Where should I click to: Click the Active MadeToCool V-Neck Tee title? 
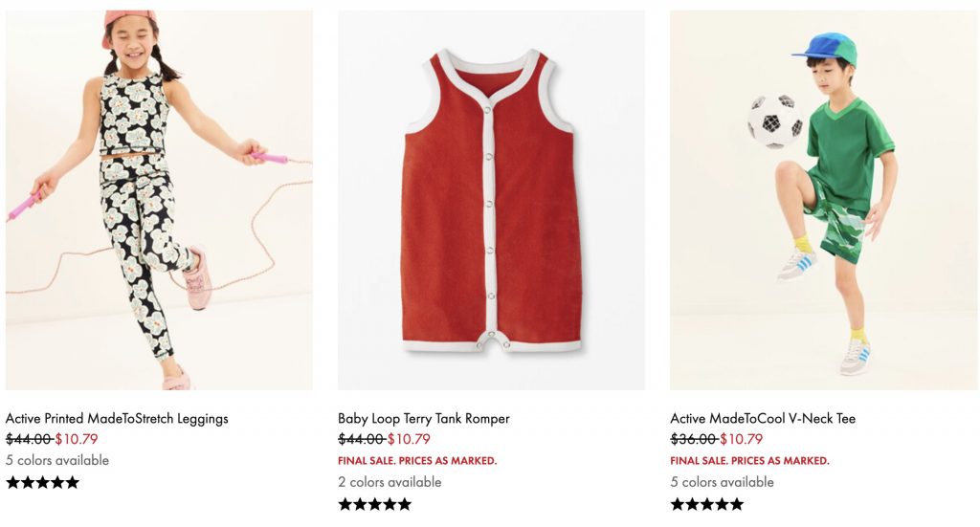(x=763, y=419)
